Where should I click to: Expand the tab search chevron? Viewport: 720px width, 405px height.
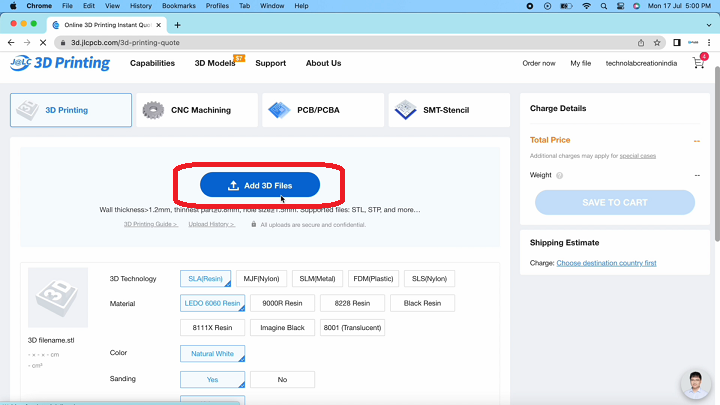point(709,25)
